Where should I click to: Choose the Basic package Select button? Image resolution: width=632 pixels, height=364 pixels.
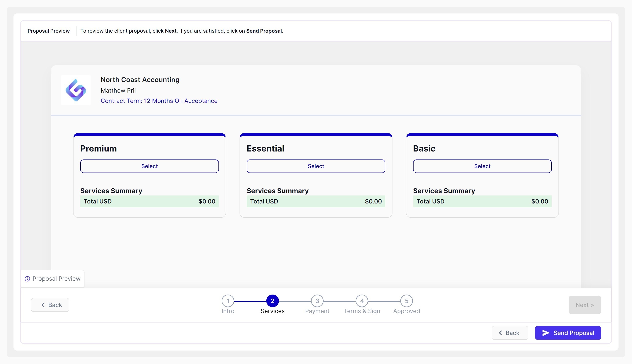click(482, 166)
